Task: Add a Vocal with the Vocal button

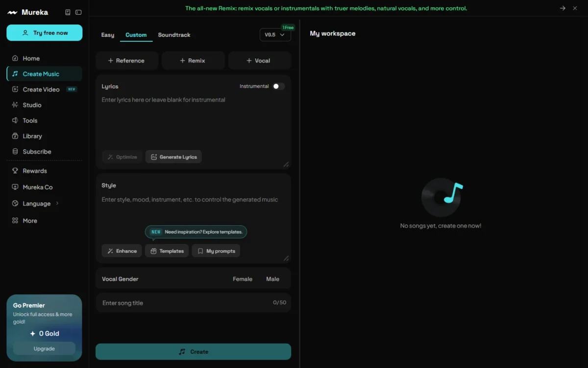Action: pos(260,61)
